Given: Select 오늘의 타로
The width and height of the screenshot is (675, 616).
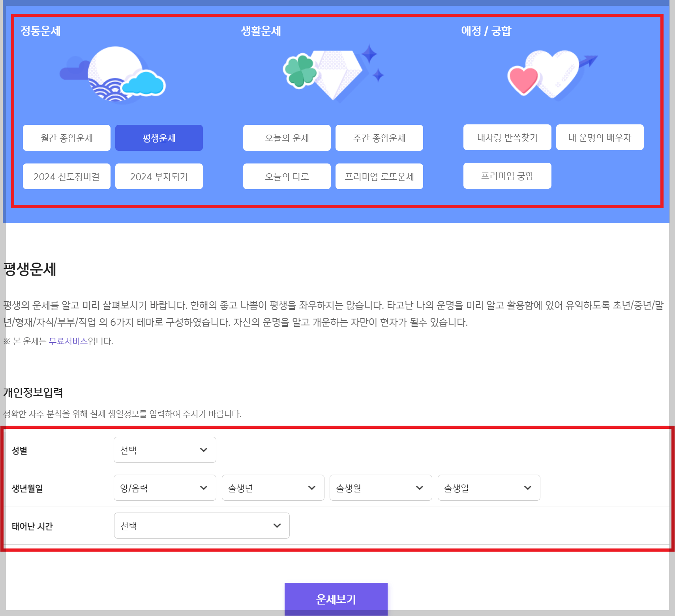Looking at the screenshot, I should point(287,176).
